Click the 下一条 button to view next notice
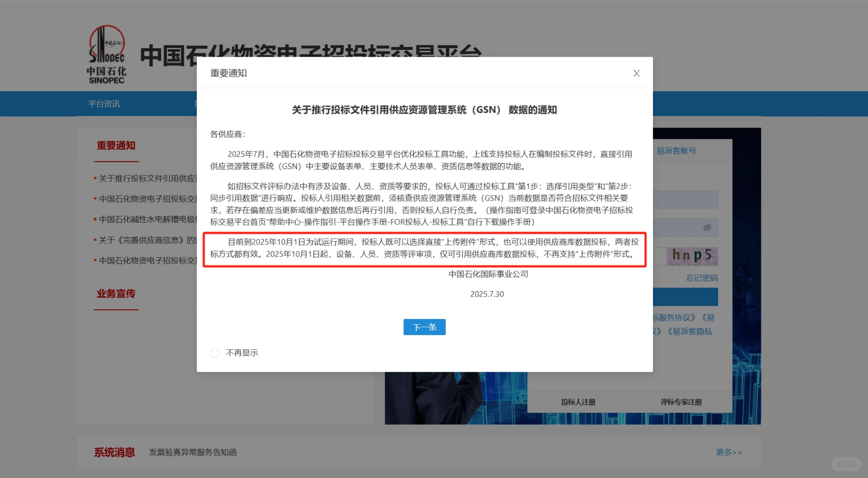868x478 pixels. pos(424,327)
